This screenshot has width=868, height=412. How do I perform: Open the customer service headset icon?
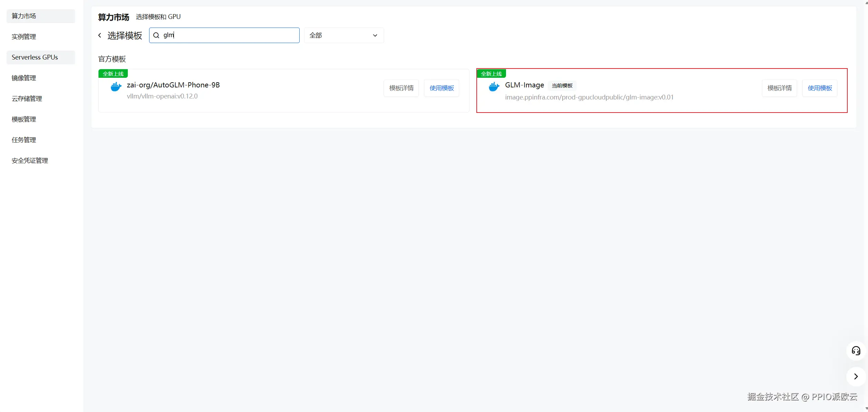856,351
